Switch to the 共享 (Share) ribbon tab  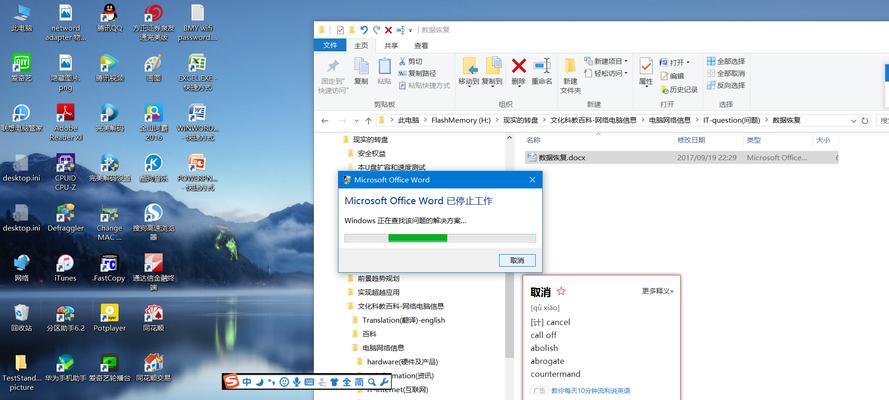pyautogui.click(x=391, y=45)
